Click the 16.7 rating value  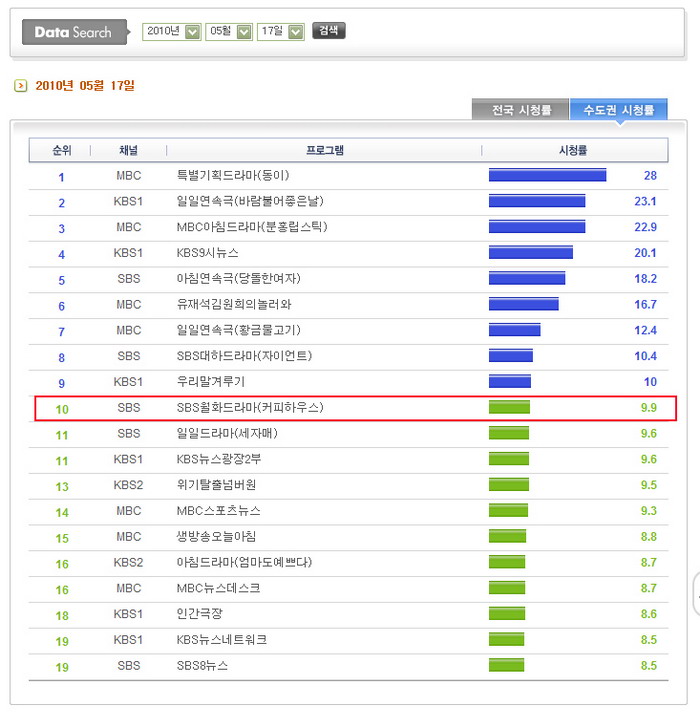pos(645,305)
